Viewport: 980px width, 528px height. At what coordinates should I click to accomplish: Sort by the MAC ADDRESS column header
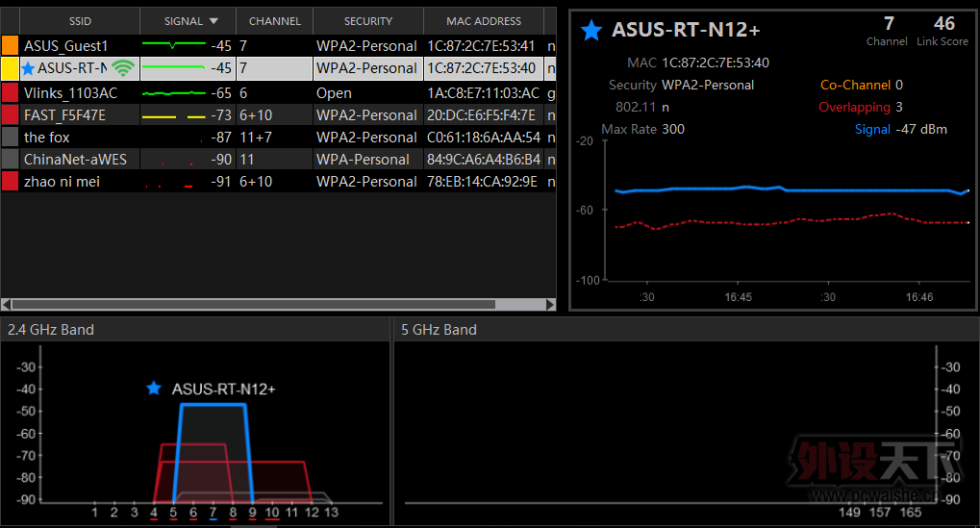484,21
